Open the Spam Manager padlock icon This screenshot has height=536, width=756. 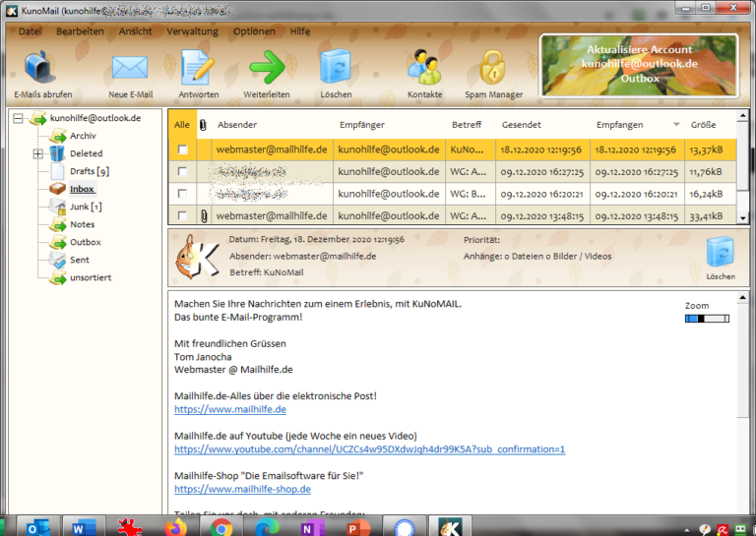(492, 69)
